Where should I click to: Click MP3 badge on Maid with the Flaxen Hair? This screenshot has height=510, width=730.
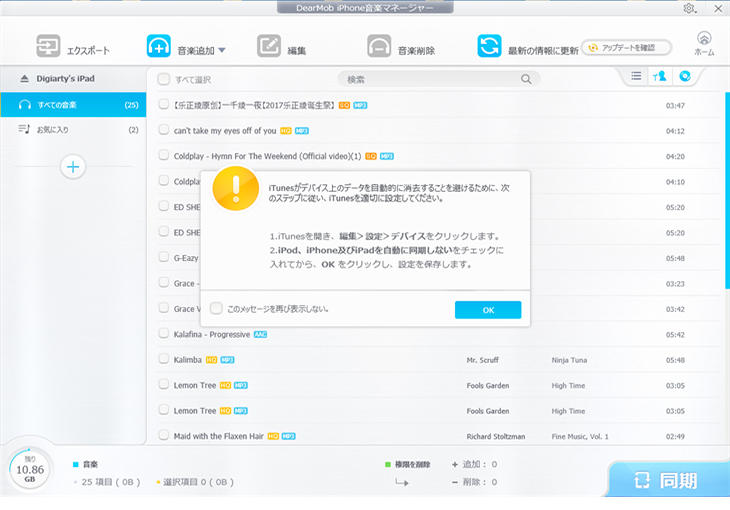289,436
